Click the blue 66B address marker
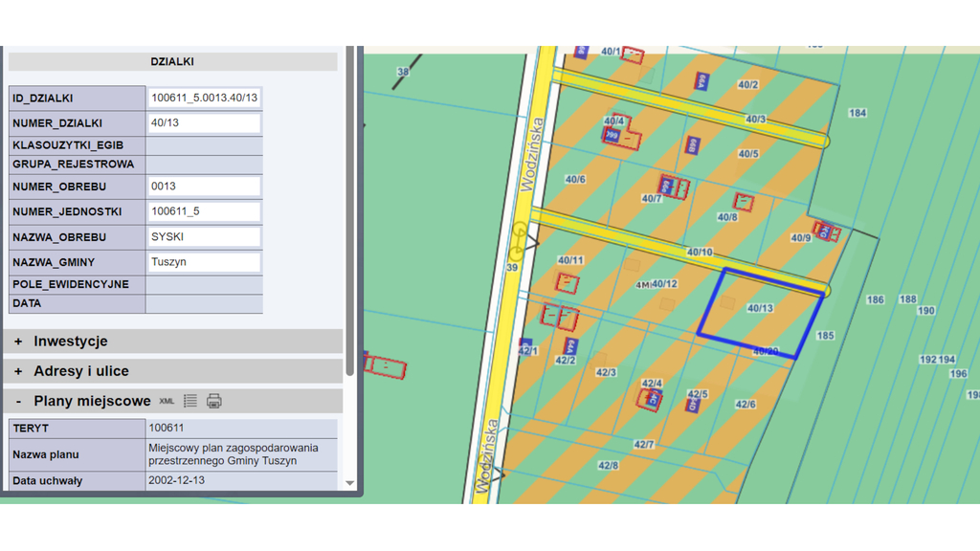 pos(692,144)
